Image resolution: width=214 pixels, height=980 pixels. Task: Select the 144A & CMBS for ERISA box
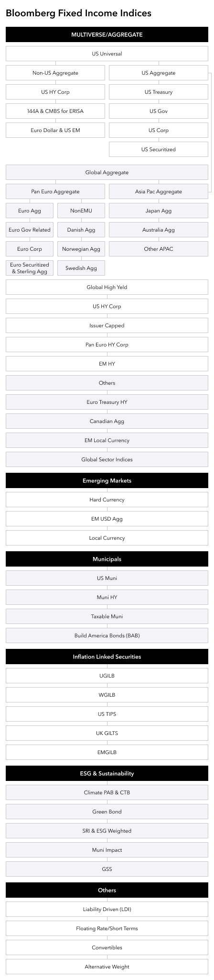[x=55, y=111]
